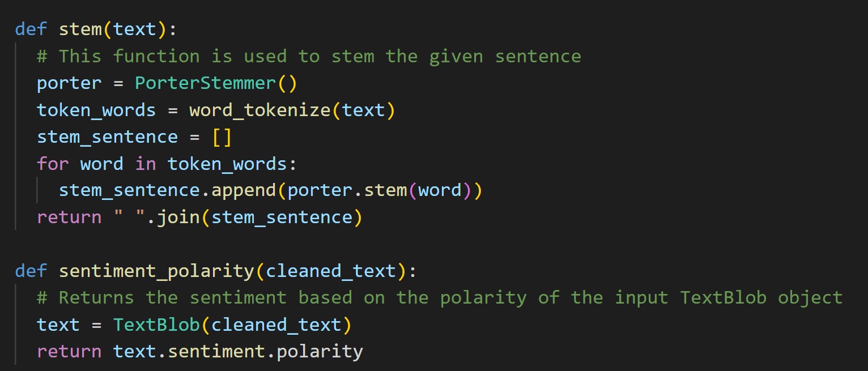The image size is (868, 371).
Task: Click the 'This function is used to stem' comment
Action: coord(309,56)
